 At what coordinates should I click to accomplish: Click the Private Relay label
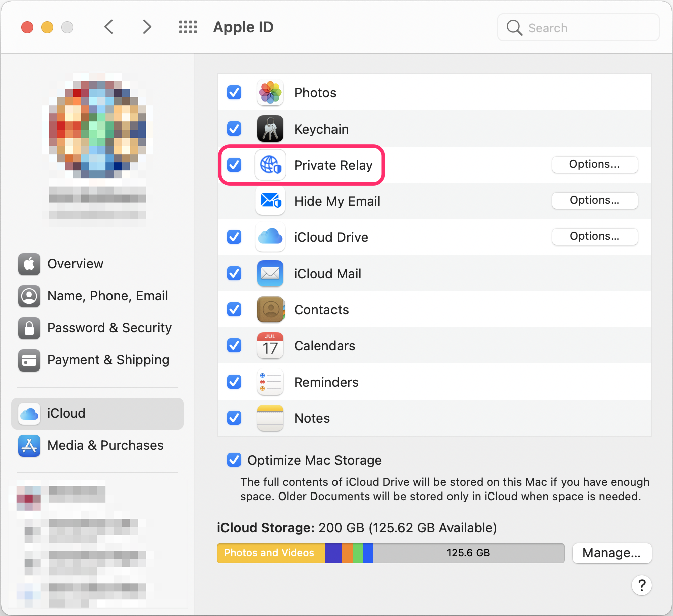click(333, 165)
